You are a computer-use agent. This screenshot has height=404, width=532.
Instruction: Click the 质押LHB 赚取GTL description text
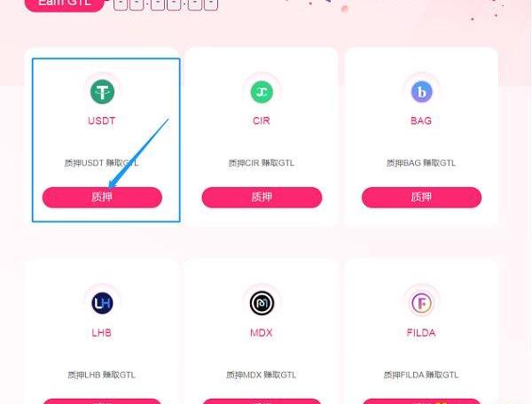coord(101,375)
